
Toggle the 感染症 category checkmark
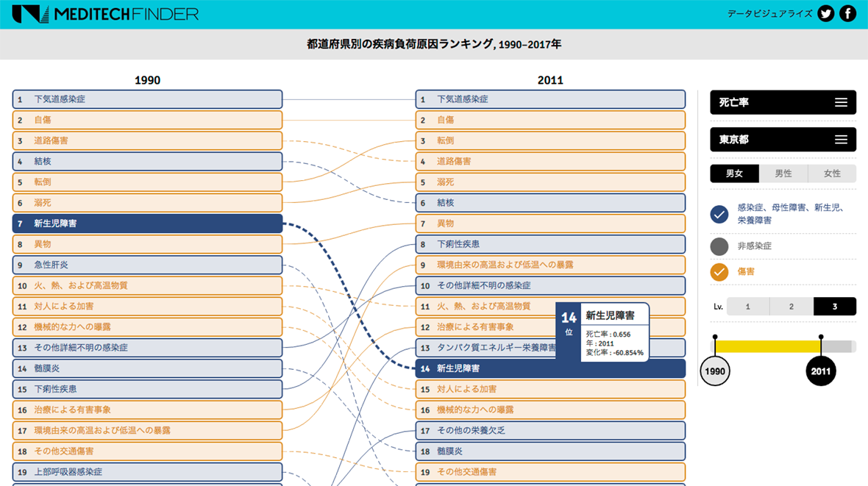(719, 214)
